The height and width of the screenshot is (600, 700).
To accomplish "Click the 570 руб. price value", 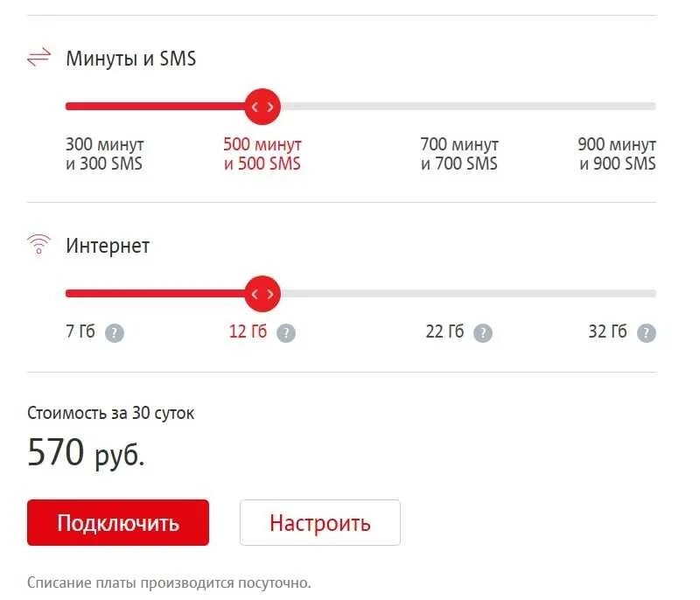I will [x=86, y=453].
